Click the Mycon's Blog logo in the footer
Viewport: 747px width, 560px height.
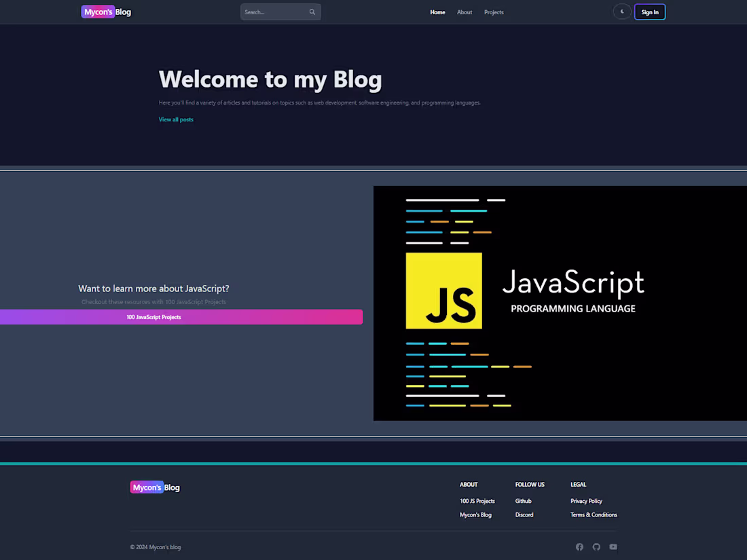click(x=155, y=487)
